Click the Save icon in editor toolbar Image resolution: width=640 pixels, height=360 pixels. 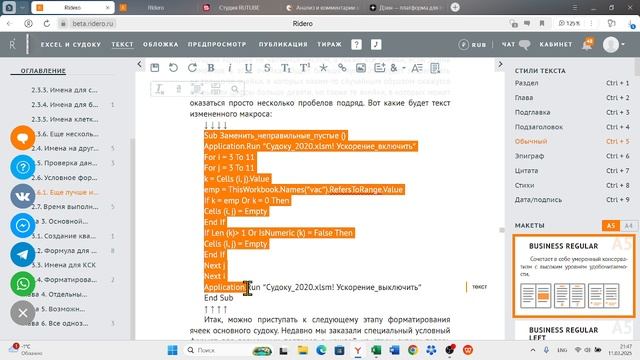click(x=155, y=68)
